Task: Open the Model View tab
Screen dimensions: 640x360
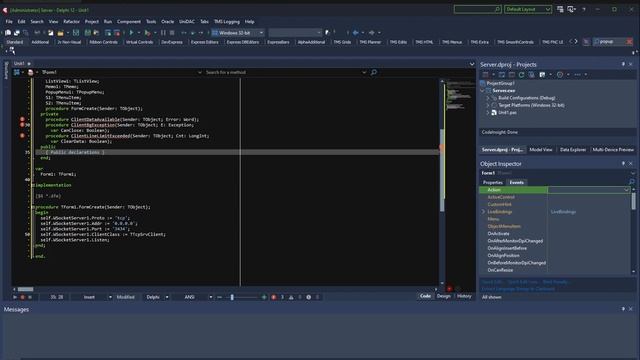Action: [541, 150]
